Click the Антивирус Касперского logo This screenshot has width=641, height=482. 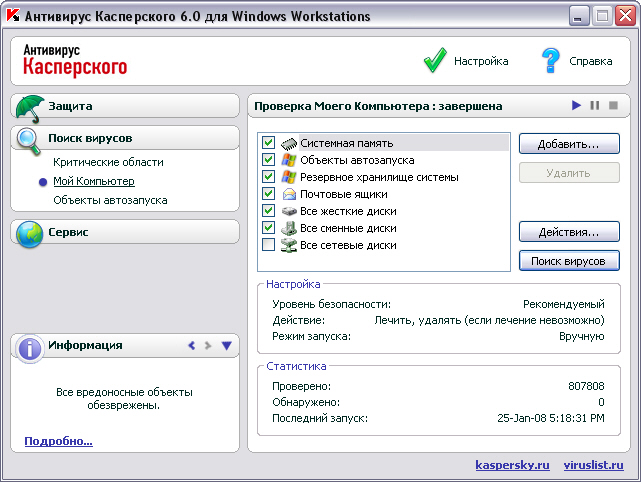75,61
